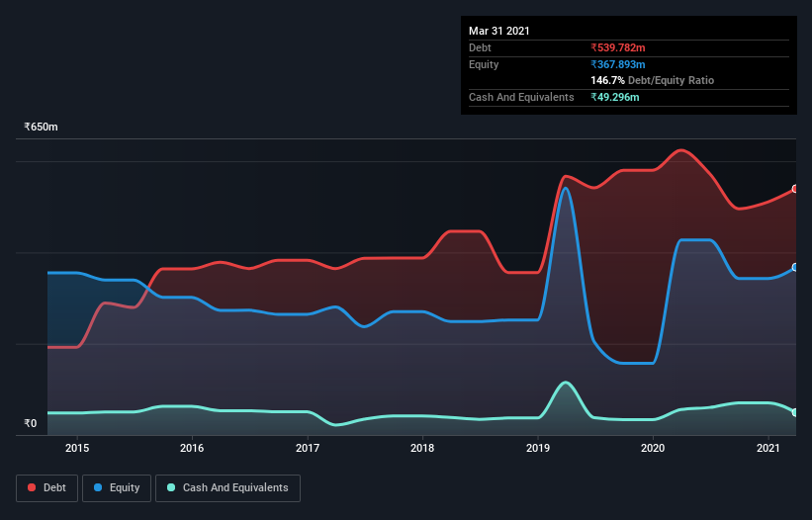
Task: Click the ₹0 y-axis label
Action: coord(31,423)
